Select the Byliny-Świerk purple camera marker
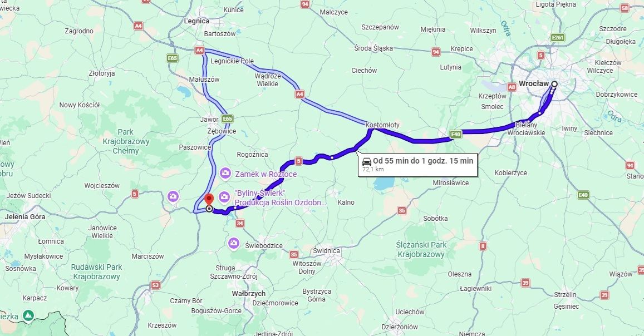 [224, 197]
